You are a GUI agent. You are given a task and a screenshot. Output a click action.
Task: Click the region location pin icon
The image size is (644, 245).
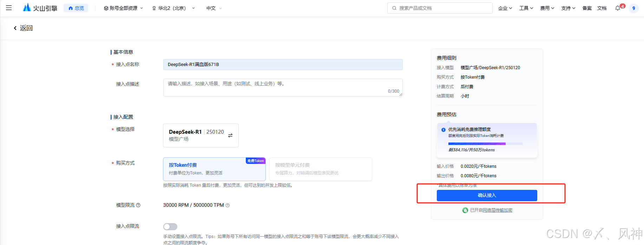154,8
